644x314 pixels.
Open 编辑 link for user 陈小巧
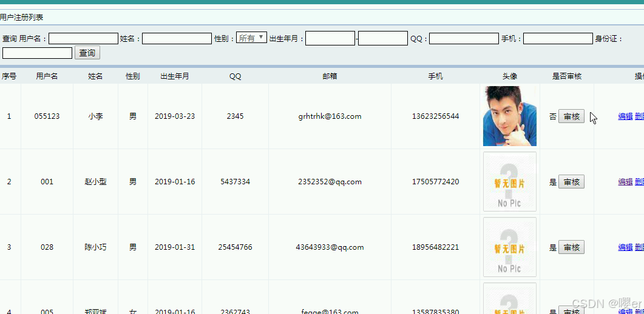coord(625,247)
